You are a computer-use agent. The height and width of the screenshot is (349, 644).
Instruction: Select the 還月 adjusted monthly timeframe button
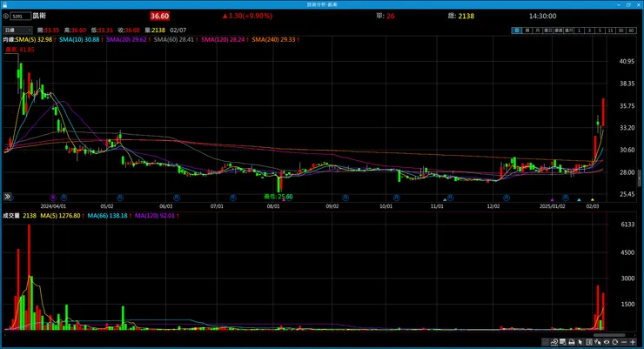569,30
